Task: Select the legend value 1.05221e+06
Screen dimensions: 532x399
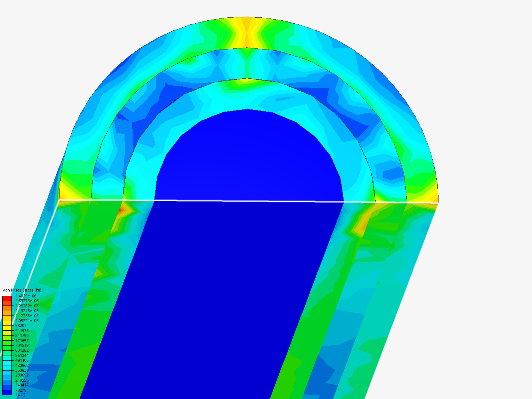Action: point(27,321)
